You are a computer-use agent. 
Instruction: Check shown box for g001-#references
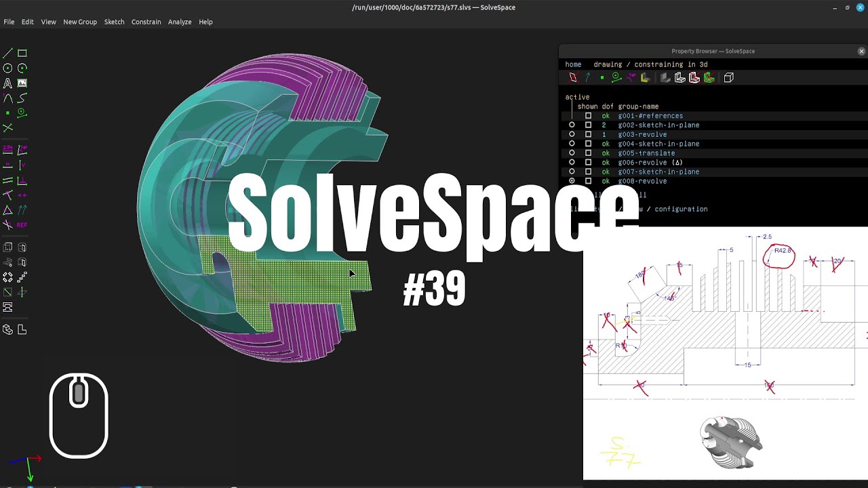click(588, 116)
